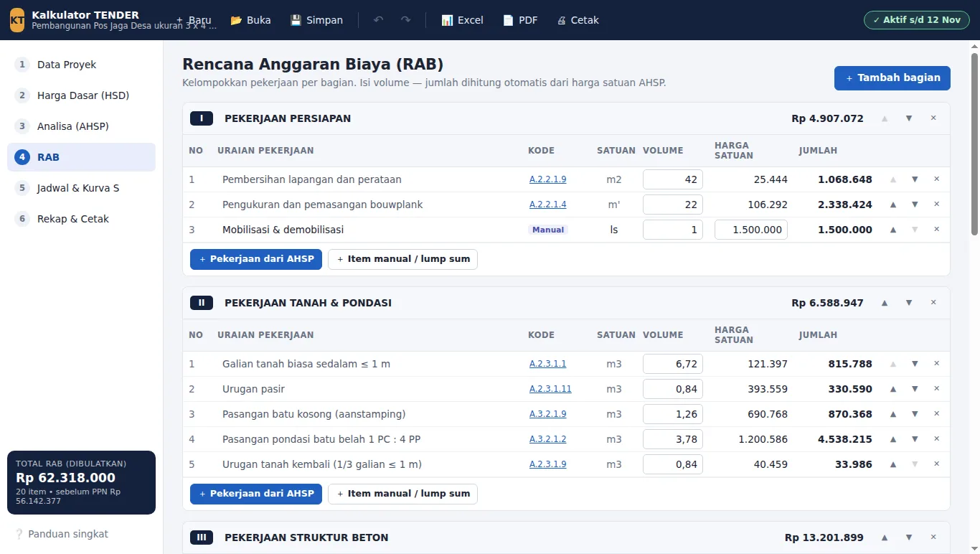Edit volume field for Pembersihan lapangan dan perataan
The width and height of the screenshot is (980, 554).
click(673, 179)
